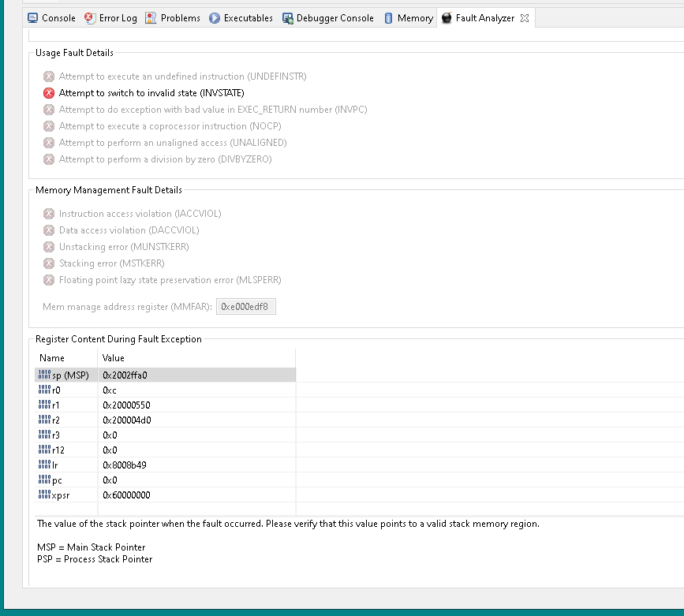Open the Problems tab

[x=173, y=18]
